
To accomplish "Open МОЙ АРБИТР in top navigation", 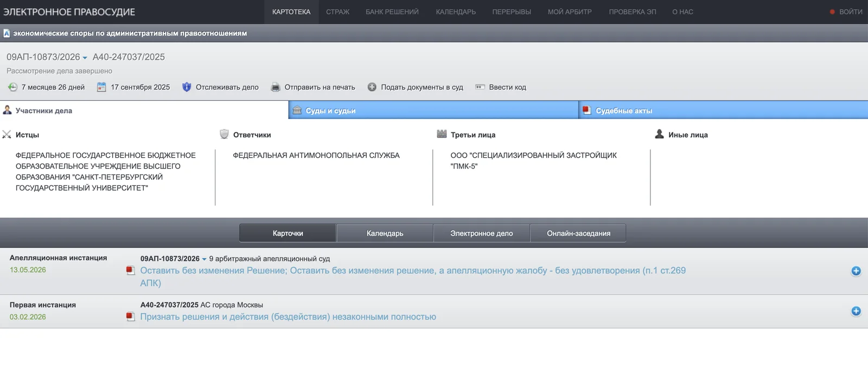I will click(570, 12).
